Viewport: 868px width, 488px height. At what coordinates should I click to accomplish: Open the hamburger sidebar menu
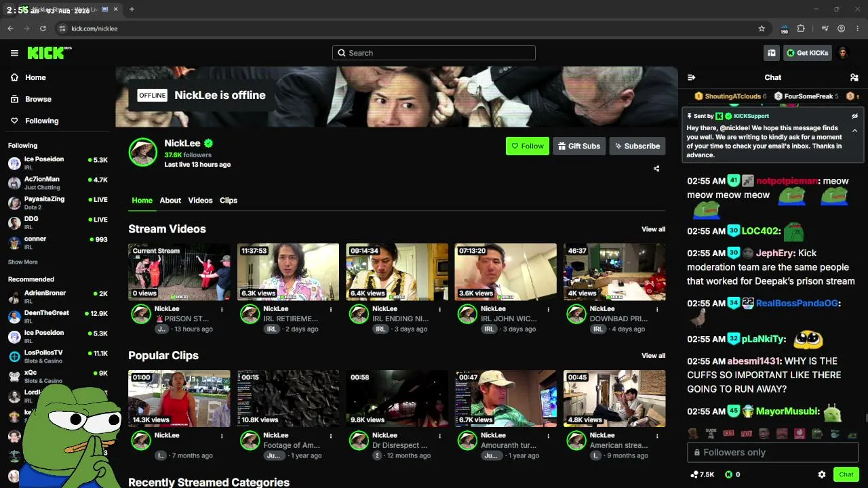click(x=14, y=53)
